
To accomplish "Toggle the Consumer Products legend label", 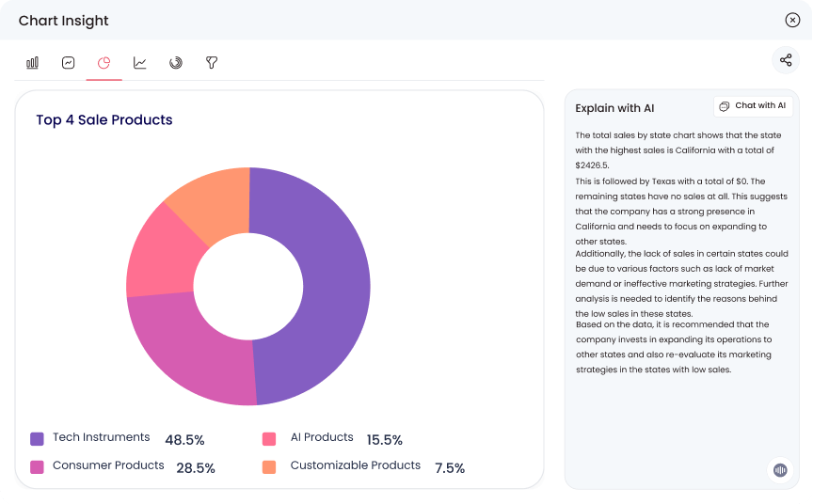I will (108, 465).
